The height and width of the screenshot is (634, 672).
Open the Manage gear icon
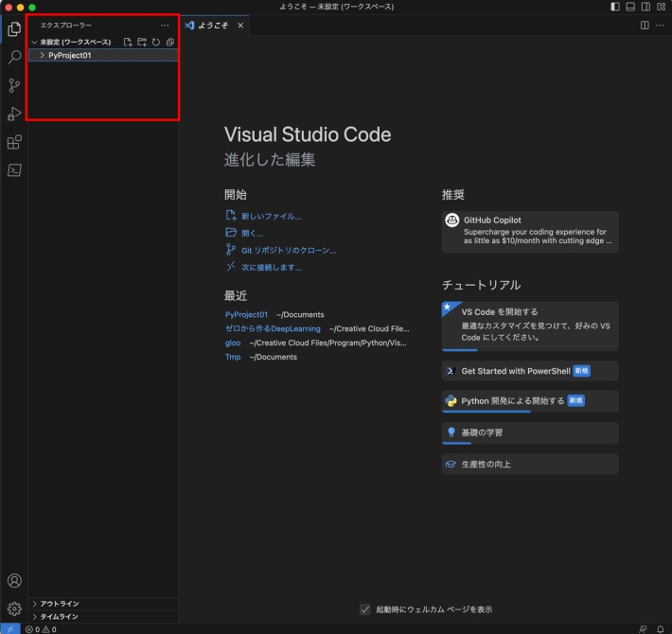coord(14,608)
